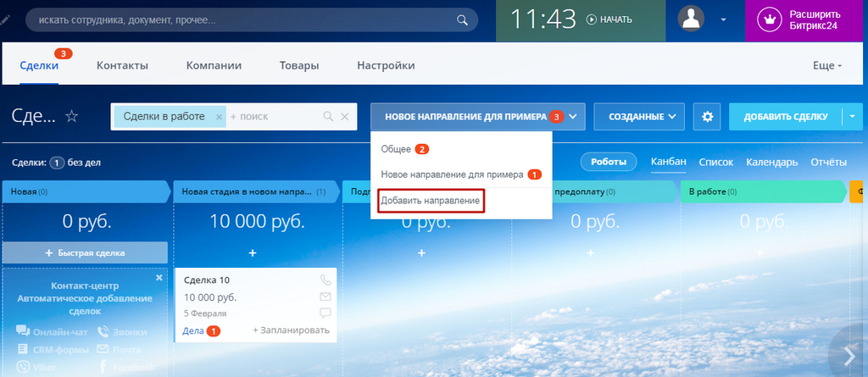Clear the filter with the X icon

pos(344,116)
